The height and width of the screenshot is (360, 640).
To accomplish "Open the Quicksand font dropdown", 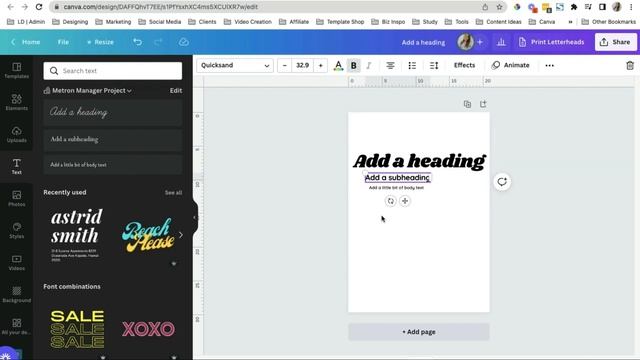I will (235, 65).
